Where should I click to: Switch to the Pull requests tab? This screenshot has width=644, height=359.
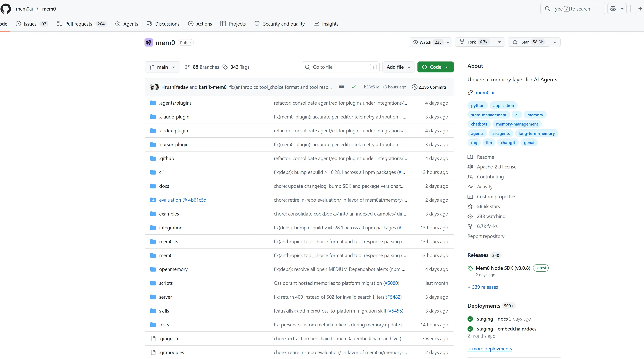[82, 24]
